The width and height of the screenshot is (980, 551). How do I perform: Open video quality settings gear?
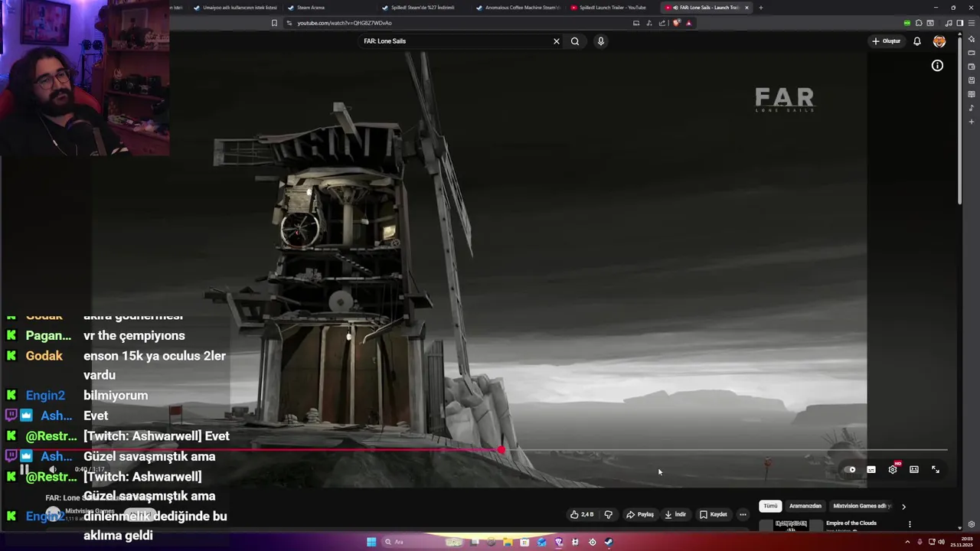click(x=893, y=469)
